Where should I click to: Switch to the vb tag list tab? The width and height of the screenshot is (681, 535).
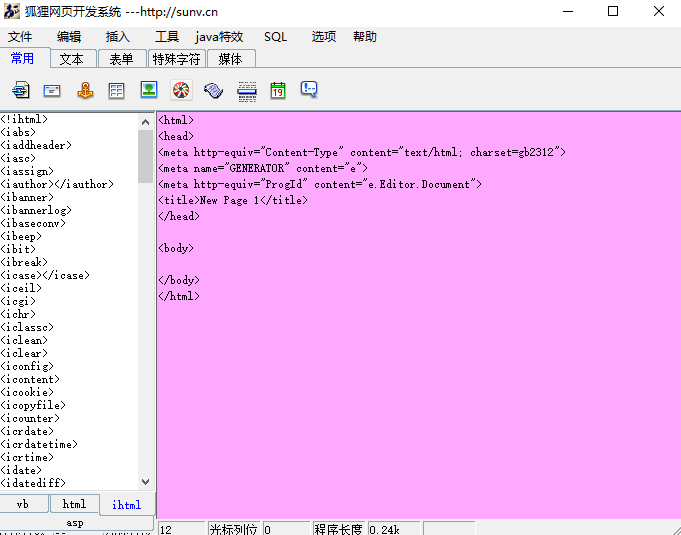[23, 504]
